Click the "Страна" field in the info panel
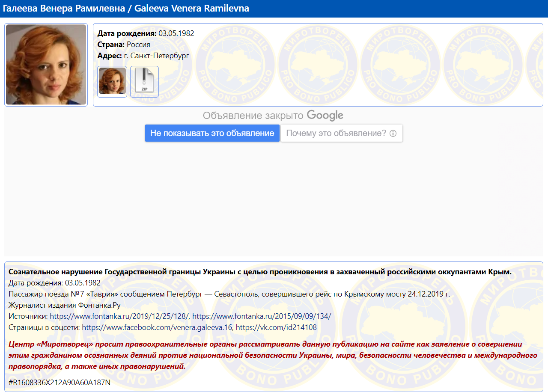The image size is (548, 392). pos(111,45)
